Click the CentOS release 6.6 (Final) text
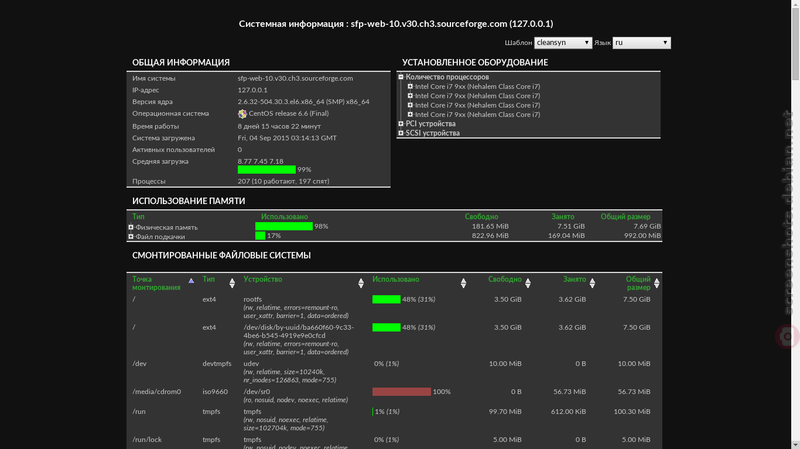Viewport: 800px width, 449px height. click(289, 113)
